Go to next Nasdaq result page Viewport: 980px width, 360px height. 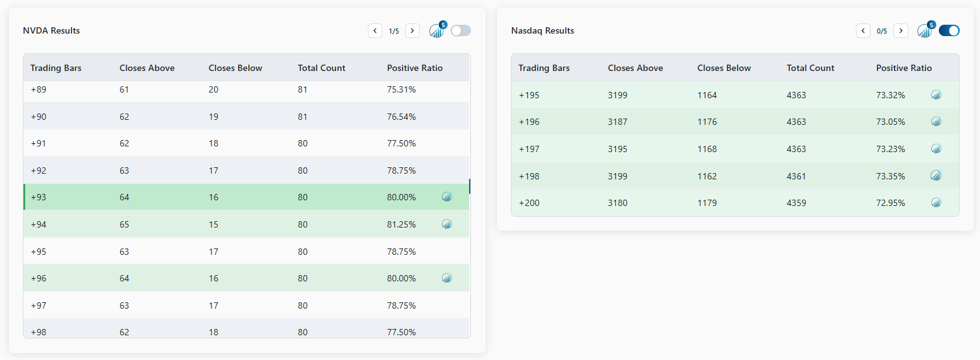(900, 30)
